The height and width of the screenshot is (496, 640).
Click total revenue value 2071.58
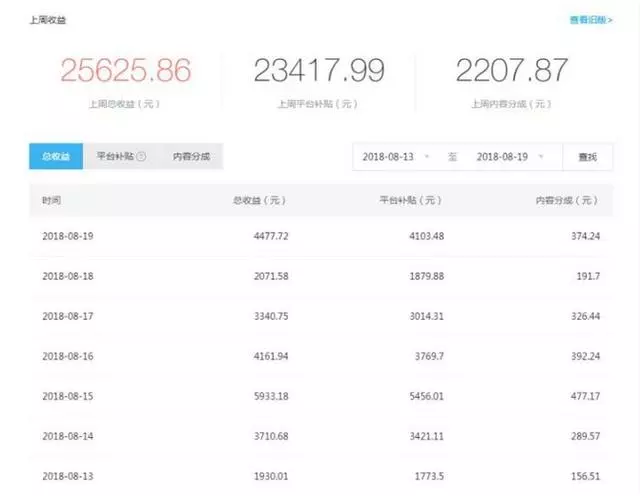[x=271, y=276]
